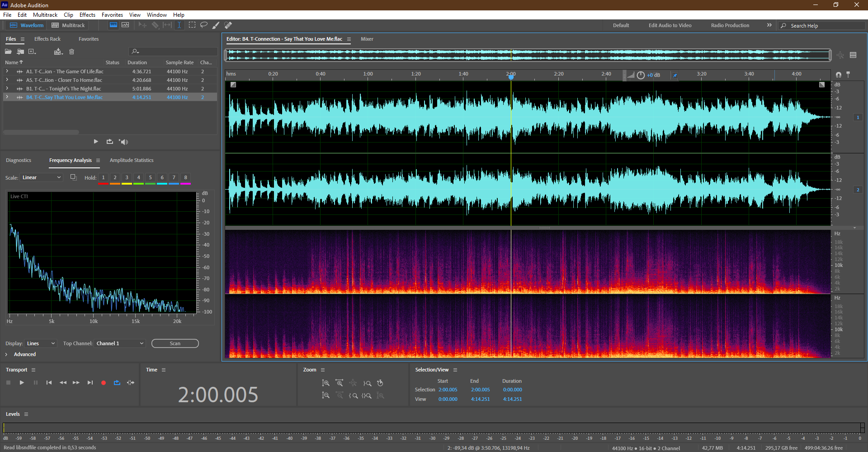The height and width of the screenshot is (452, 868).
Task: Open the New File dropdown
Action: coord(32,52)
